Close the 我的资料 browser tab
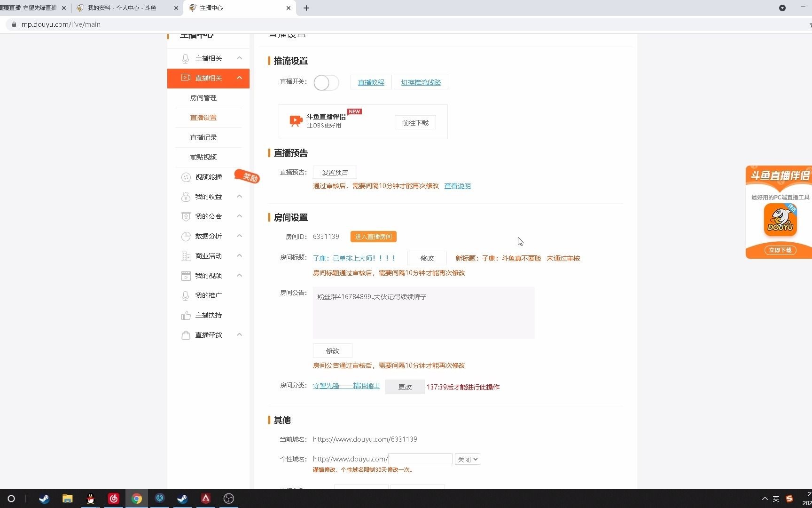Image resolution: width=812 pixels, height=508 pixels. tap(176, 8)
